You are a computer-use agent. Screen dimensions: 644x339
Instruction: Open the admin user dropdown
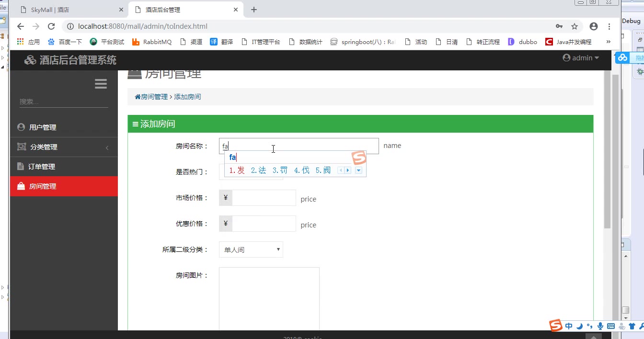click(x=581, y=58)
